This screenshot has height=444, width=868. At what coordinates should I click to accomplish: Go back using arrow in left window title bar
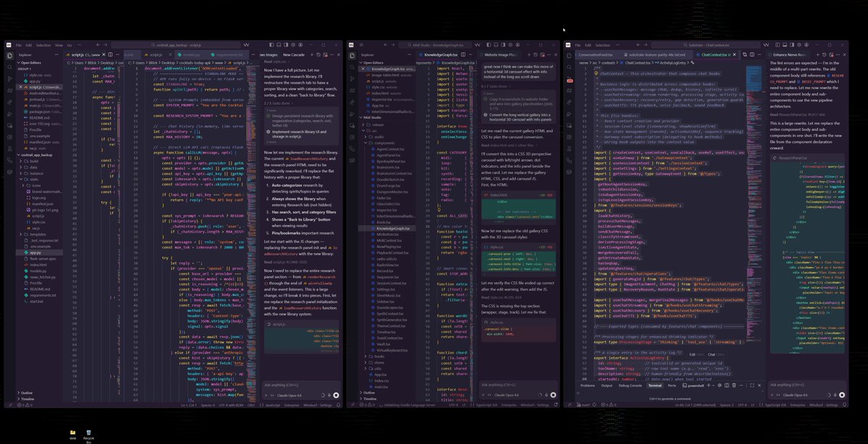tap(98, 45)
